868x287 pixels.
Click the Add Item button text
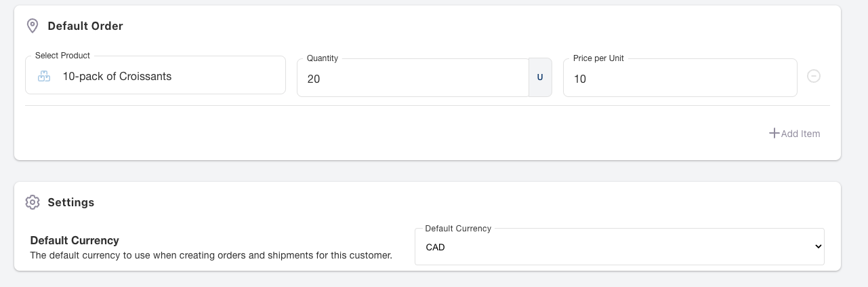pos(800,134)
